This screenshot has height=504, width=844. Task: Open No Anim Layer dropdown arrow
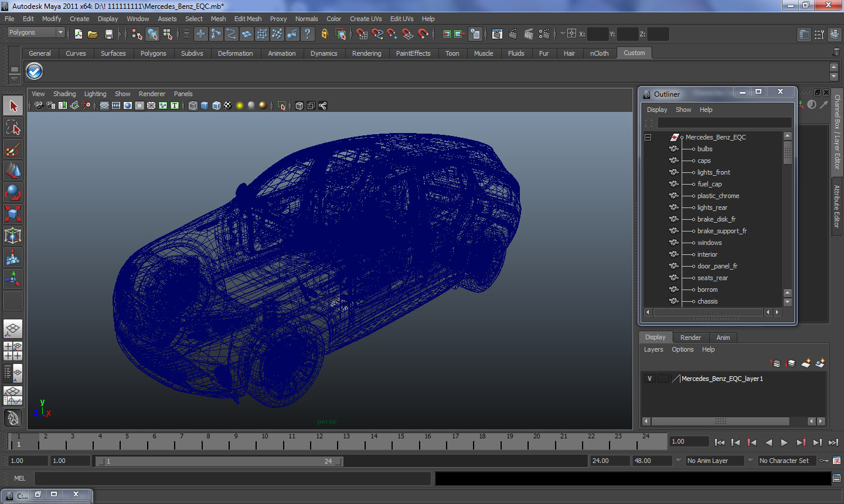tap(679, 461)
